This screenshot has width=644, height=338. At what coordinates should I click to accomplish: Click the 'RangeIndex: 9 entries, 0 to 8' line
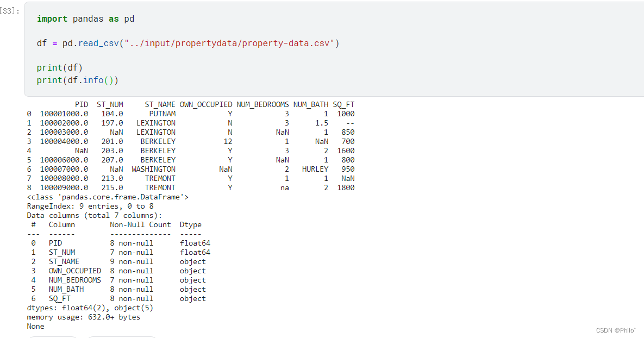pos(90,206)
